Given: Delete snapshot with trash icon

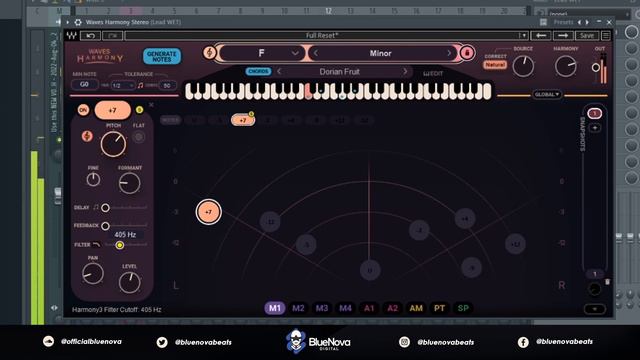Looking at the screenshot, I should [x=607, y=282].
